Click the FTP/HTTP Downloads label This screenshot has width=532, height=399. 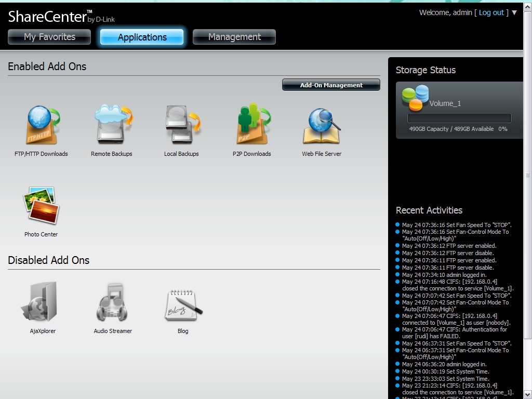pyautogui.click(x=41, y=154)
